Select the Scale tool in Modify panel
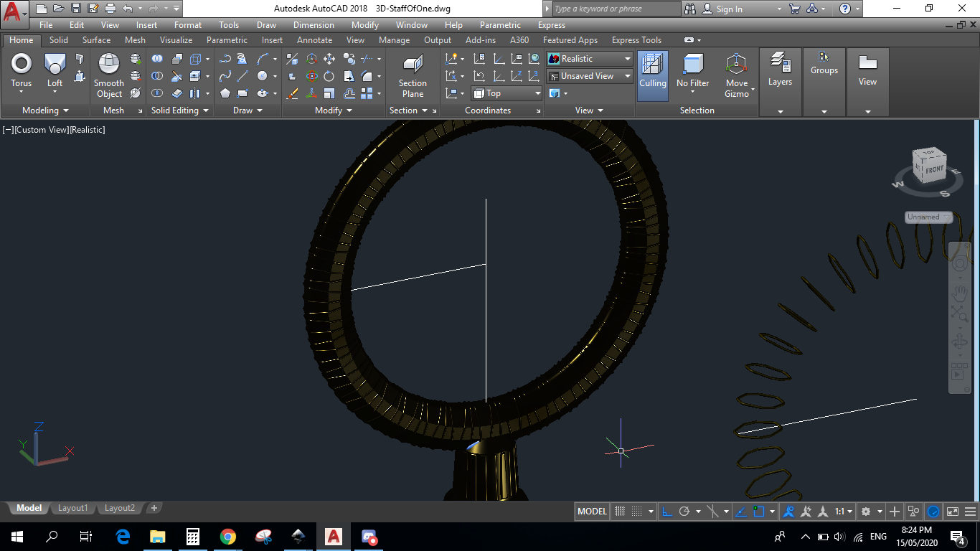 329,93
